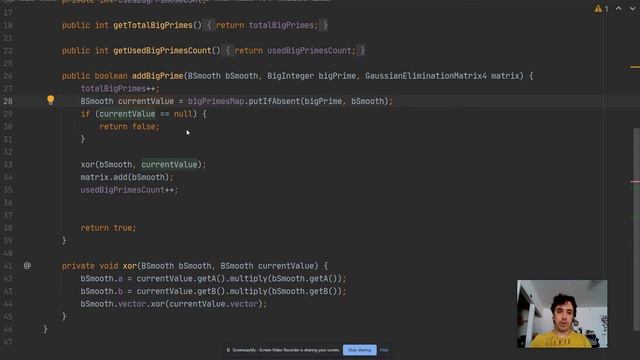Click the red mark on error stripe
Screen dimensions: 640x360
(x=635, y=182)
